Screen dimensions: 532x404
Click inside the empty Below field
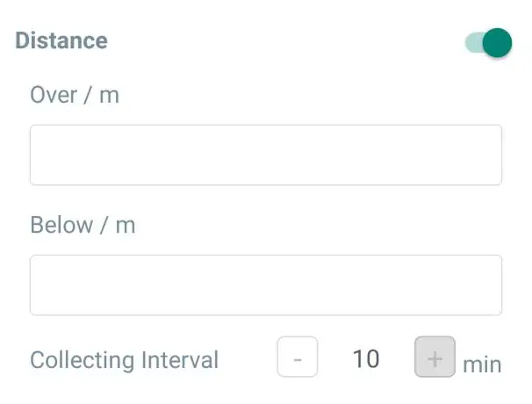(x=265, y=285)
